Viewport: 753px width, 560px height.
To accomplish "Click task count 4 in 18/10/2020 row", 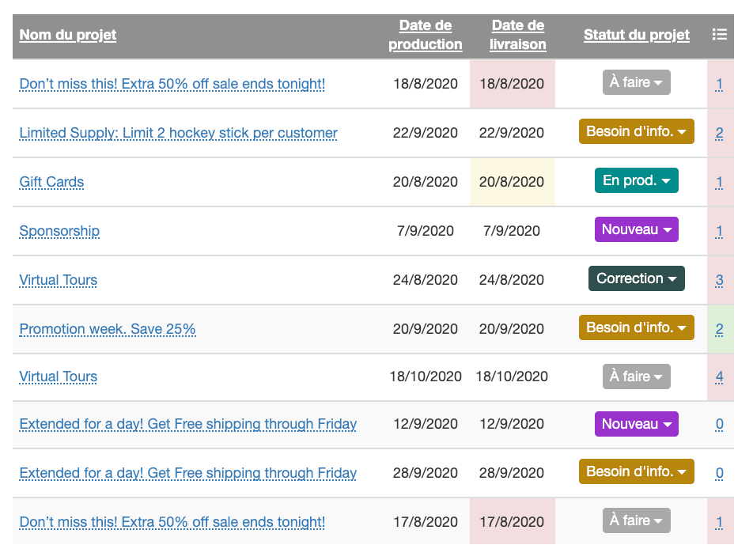I will pyautogui.click(x=719, y=377).
